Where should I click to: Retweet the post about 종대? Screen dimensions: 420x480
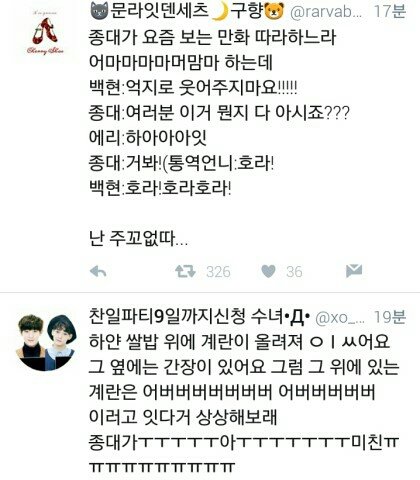pos(185,271)
